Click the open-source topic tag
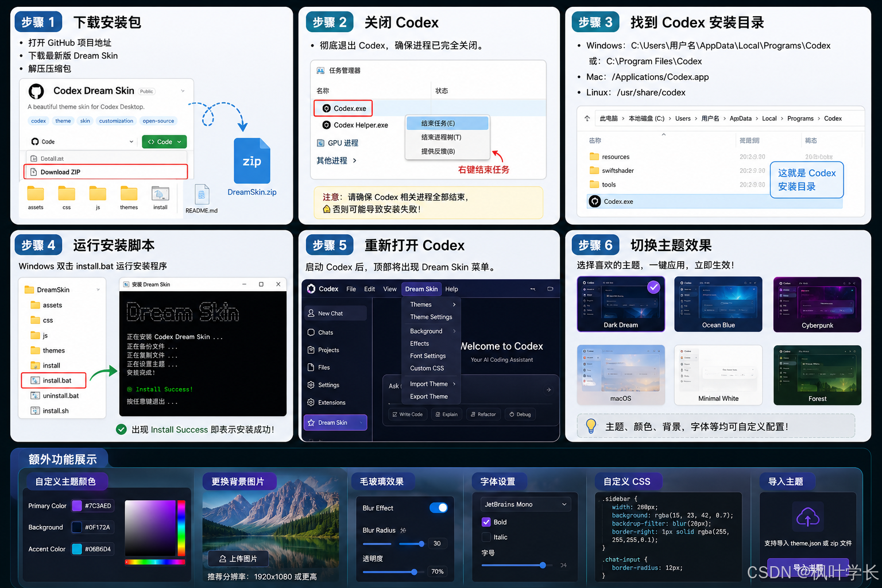 pos(158,121)
